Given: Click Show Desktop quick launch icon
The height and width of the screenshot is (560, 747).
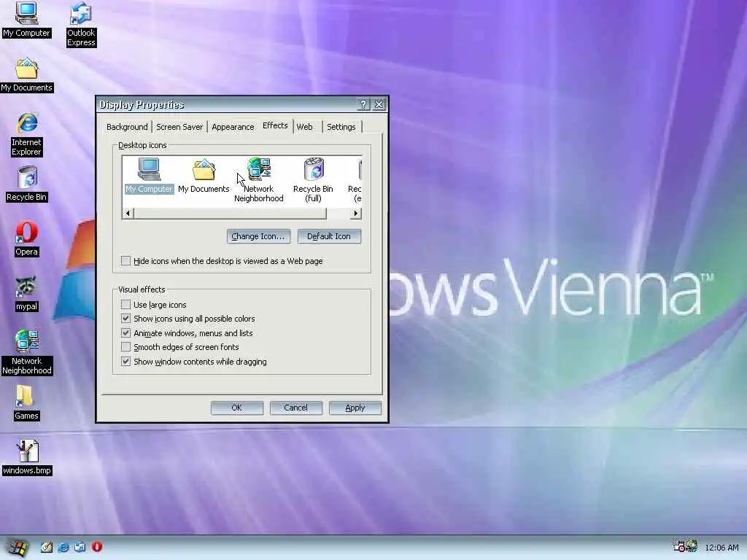Looking at the screenshot, I should (x=46, y=547).
